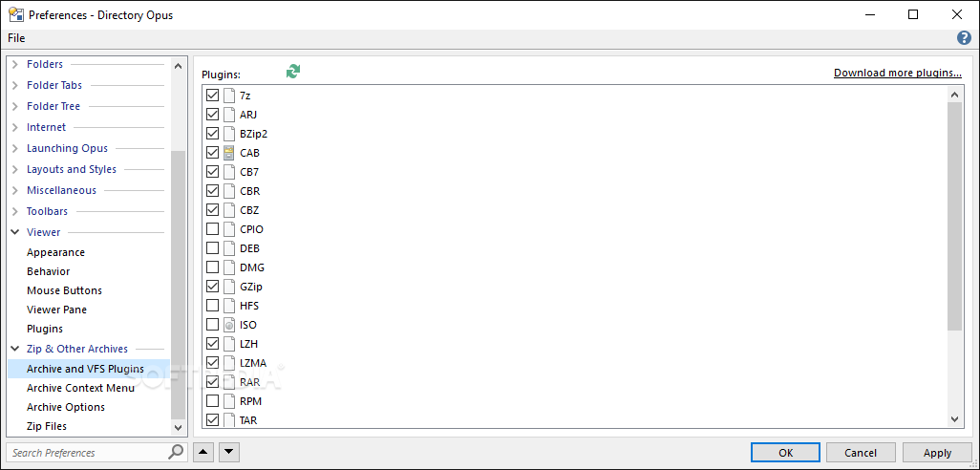Click the up arrow button beside search
Screen dimensions: 980x470
point(203,452)
